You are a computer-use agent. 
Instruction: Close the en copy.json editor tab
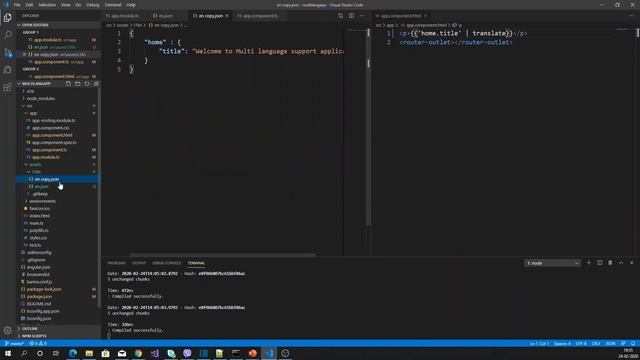227,16
